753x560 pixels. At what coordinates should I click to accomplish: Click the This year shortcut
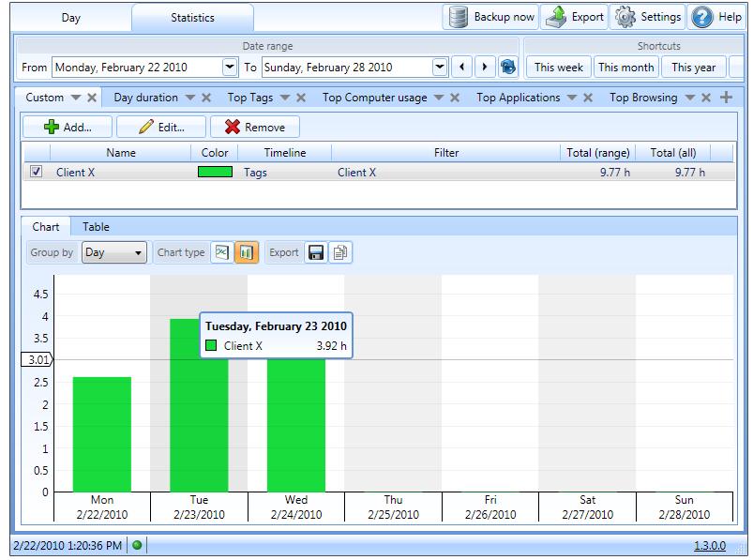(x=693, y=68)
